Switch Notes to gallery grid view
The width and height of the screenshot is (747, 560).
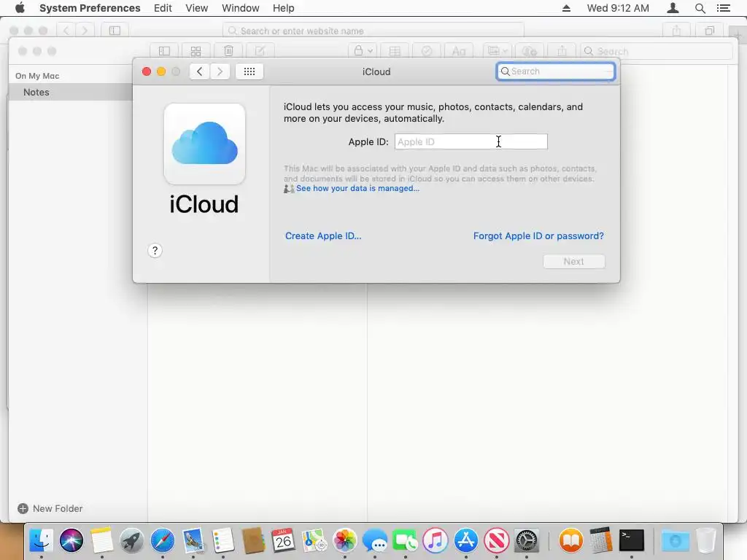pyautogui.click(x=196, y=51)
